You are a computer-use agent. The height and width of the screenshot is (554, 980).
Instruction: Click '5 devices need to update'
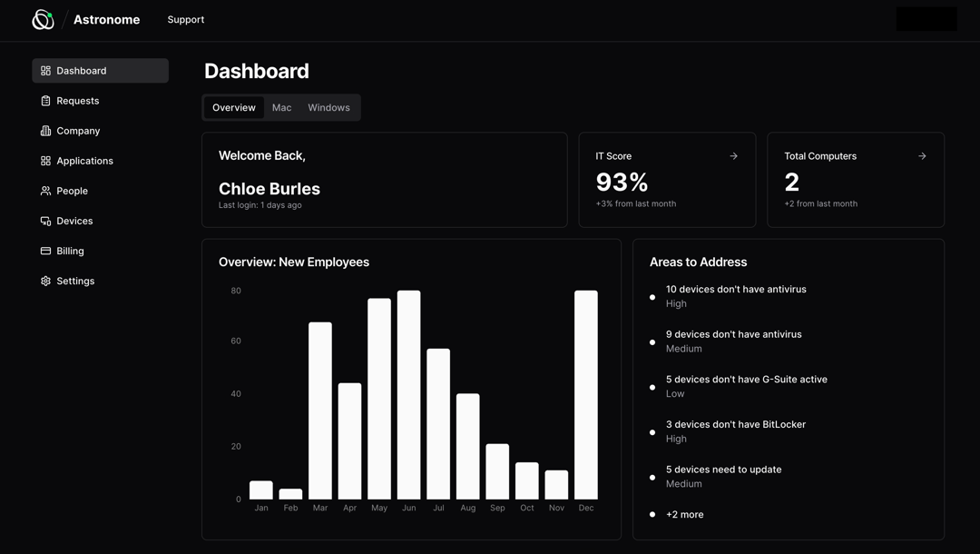pos(724,470)
